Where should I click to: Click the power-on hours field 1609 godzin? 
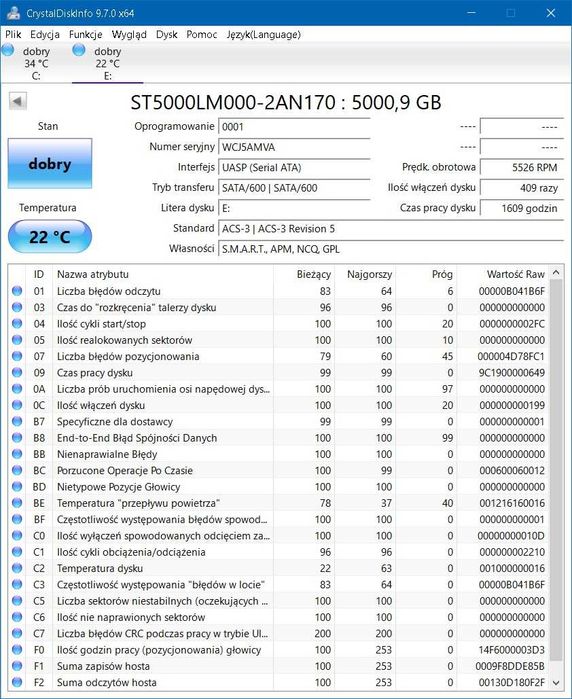pos(521,208)
